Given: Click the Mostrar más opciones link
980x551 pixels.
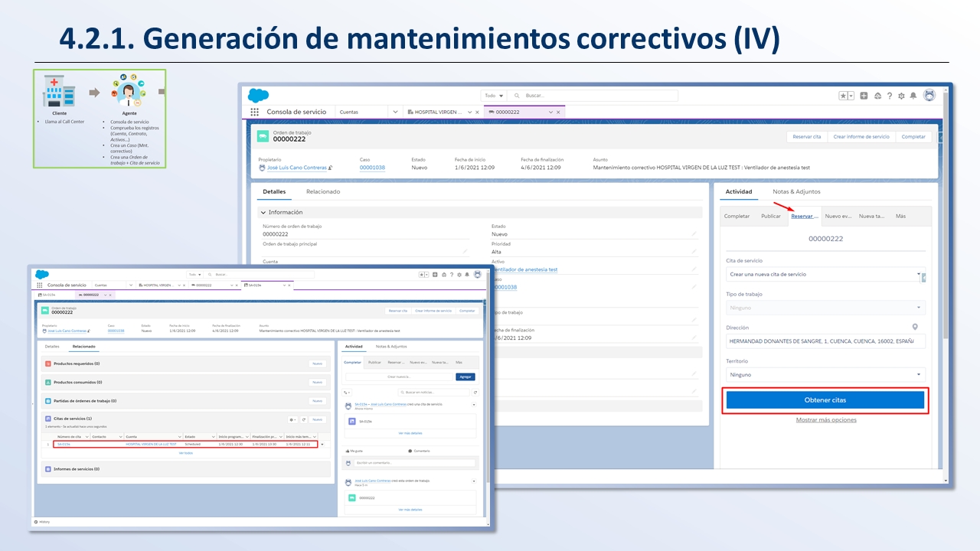Looking at the screenshot, I should [826, 420].
